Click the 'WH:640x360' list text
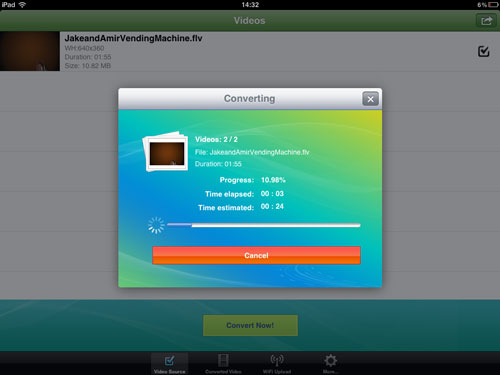This screenshot has width=500, height=375. click(84, 48)
